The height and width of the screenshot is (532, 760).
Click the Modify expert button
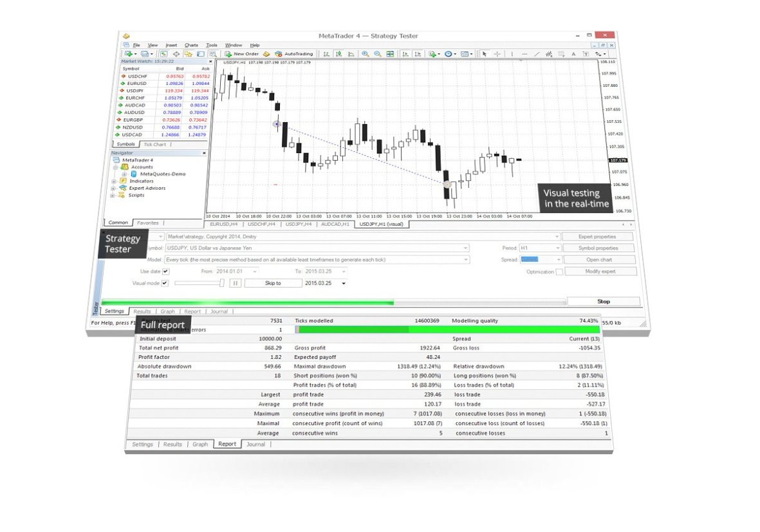pyautogui.click(x=600, y=271)
